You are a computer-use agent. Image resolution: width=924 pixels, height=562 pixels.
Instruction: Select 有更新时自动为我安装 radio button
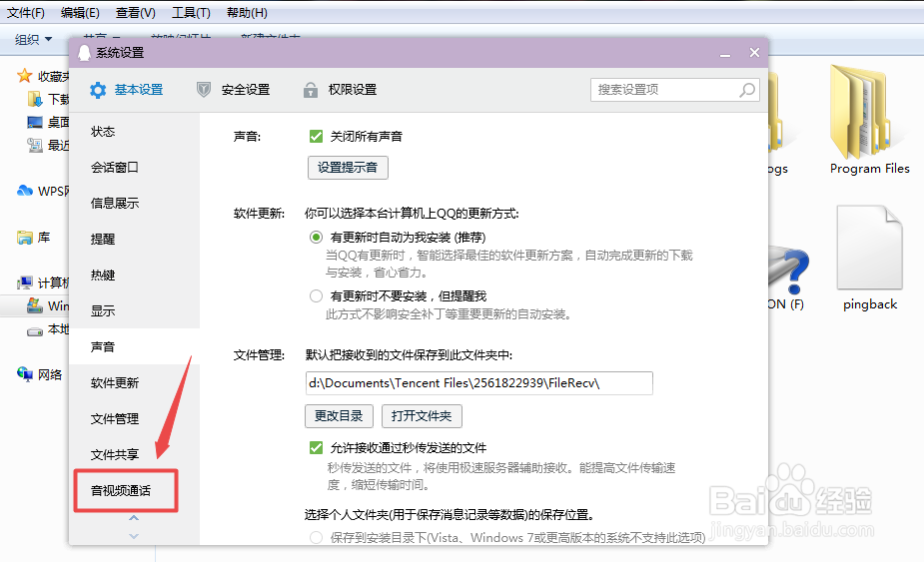316,237
